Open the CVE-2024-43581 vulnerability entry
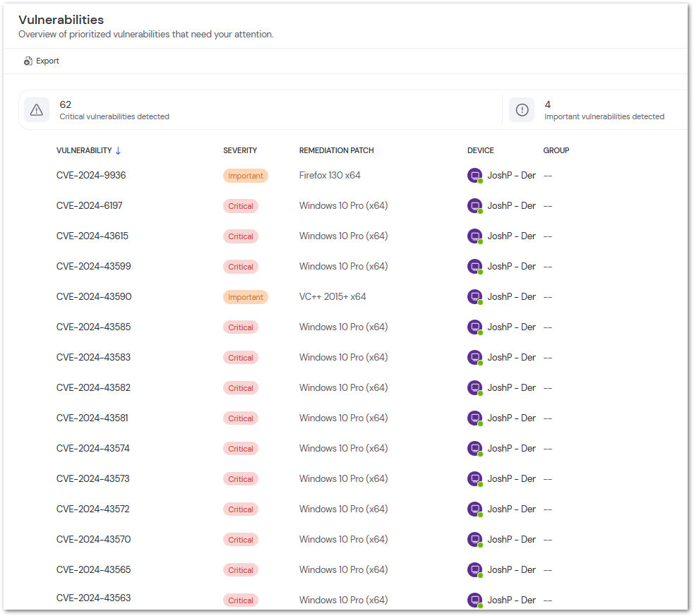Viewport: 694px width, 616px height. click(94, 418)
